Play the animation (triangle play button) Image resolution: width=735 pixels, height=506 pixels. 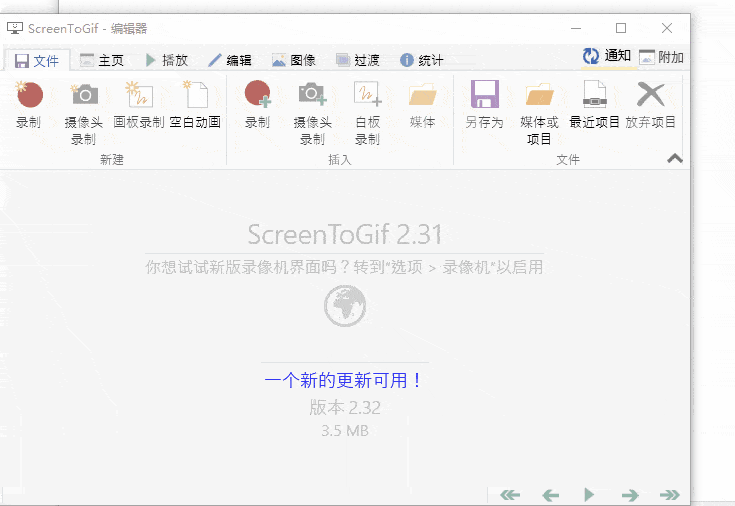pyautogui.click(x=589, y=494)
